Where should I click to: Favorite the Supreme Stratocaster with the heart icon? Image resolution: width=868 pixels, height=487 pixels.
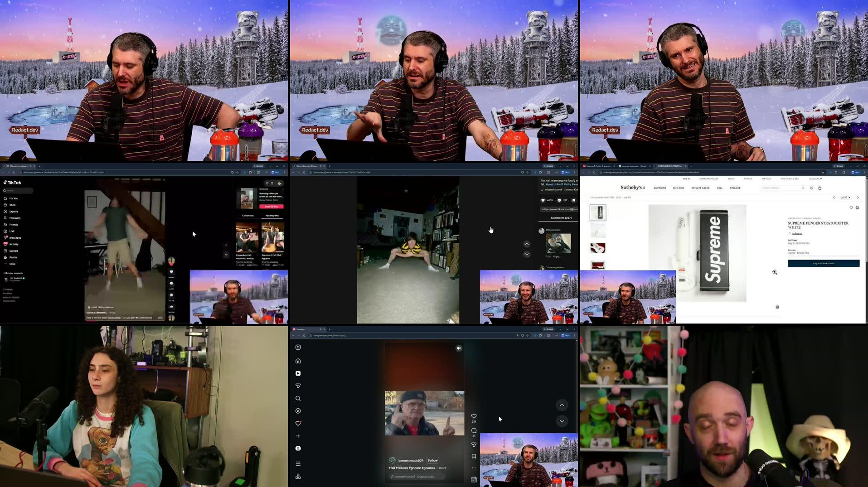[x=851, y=207]
